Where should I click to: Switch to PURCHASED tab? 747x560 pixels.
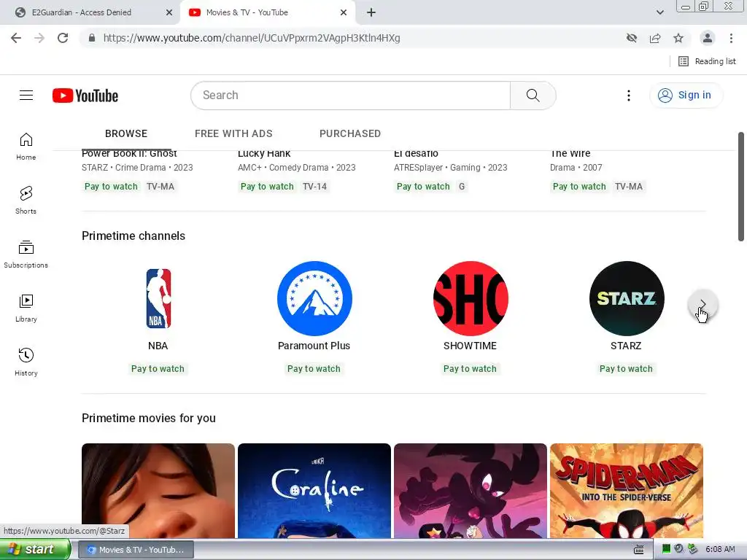tap(350, 134)
